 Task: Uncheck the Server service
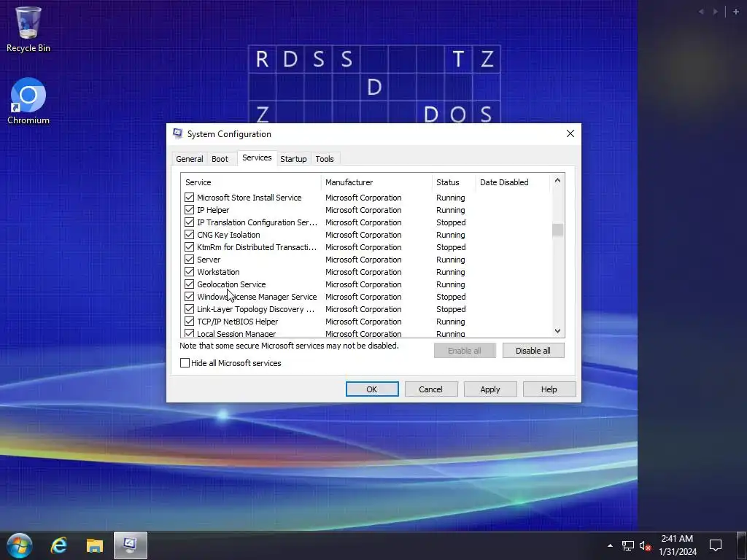pos(189,259)
